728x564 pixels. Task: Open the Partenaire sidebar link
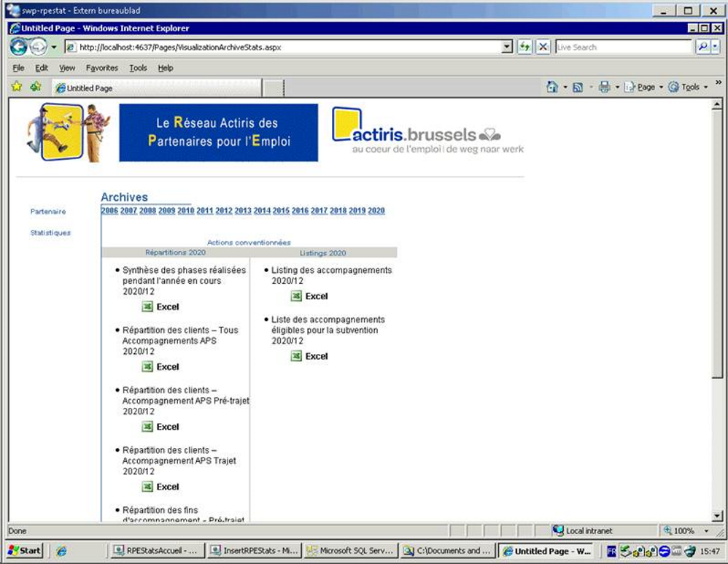click(x=48, y=212)
